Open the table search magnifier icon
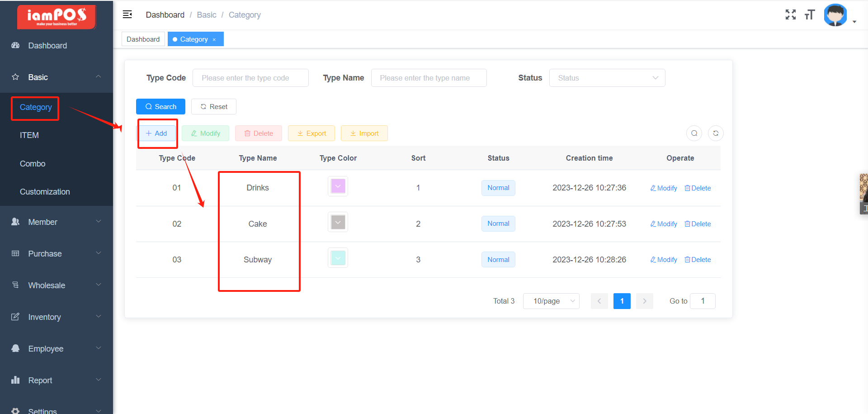The image size is (868, 414). click(694, 133)
